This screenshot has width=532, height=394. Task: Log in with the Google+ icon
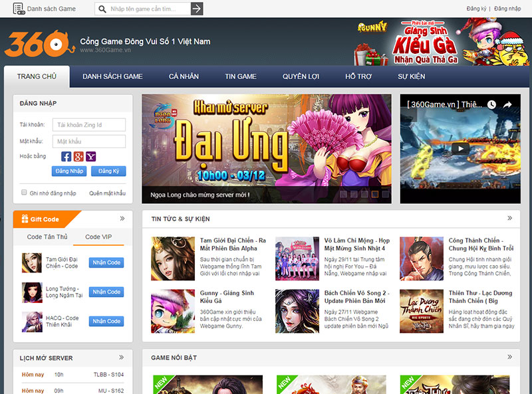click(x=78, y=156)
